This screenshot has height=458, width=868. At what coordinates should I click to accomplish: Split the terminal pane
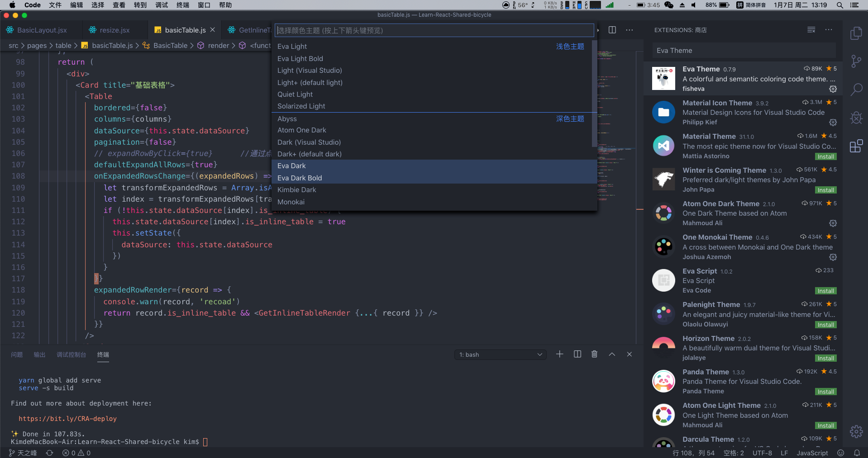[577, 354]
